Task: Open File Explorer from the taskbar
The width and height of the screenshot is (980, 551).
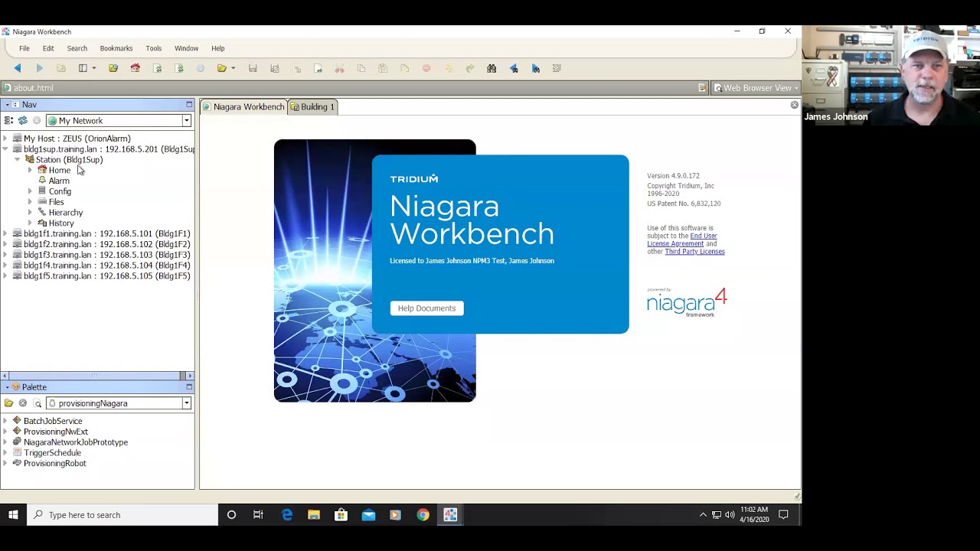Action: click(314, 515)
